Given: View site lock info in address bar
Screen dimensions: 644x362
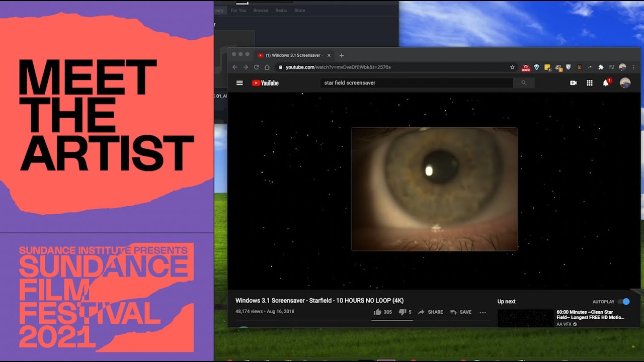Looking at the screenshot, I should click(279, 67).
